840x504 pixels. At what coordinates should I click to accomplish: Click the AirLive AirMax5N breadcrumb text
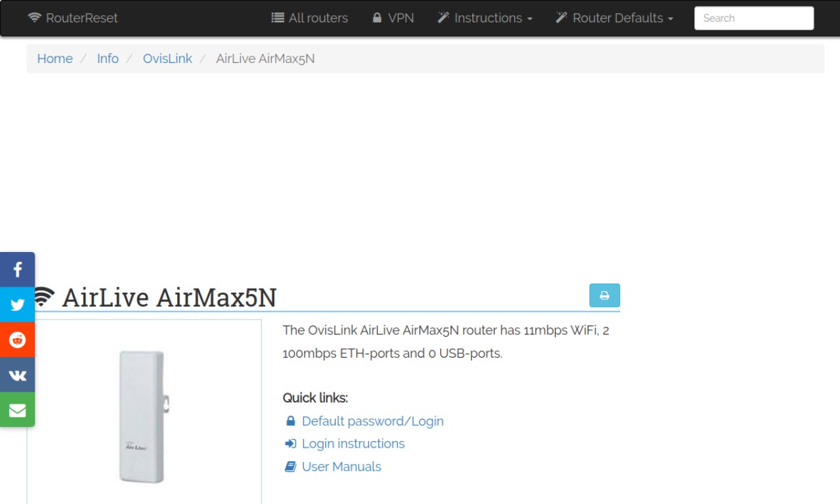pos(265,58)
